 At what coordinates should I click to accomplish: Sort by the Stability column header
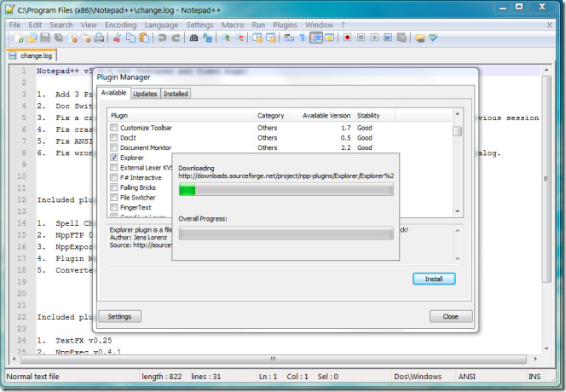[375, 116]
